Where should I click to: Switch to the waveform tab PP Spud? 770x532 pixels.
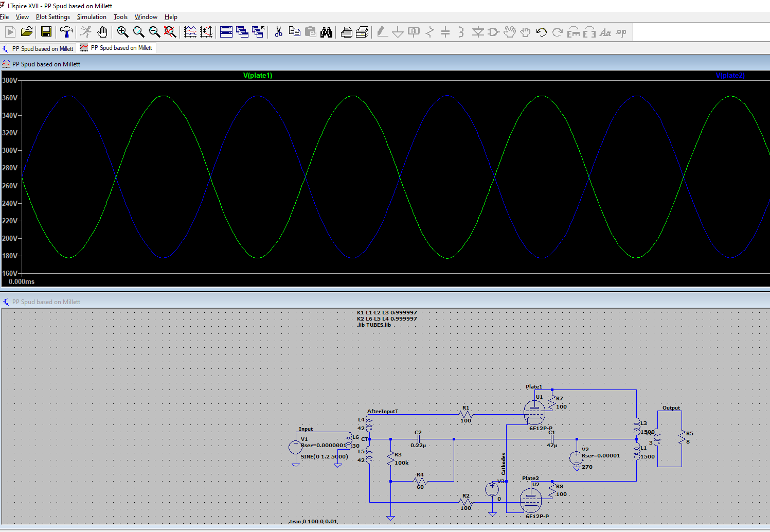coord(116,48)
